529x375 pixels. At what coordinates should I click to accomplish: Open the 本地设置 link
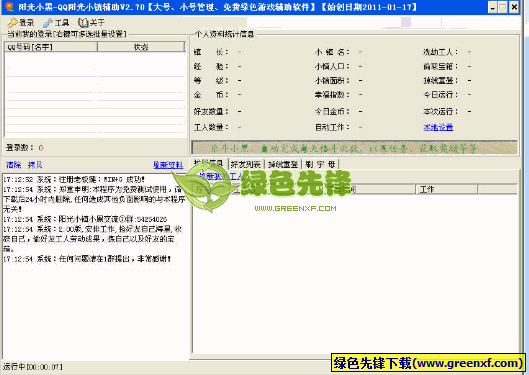(438, 127)
